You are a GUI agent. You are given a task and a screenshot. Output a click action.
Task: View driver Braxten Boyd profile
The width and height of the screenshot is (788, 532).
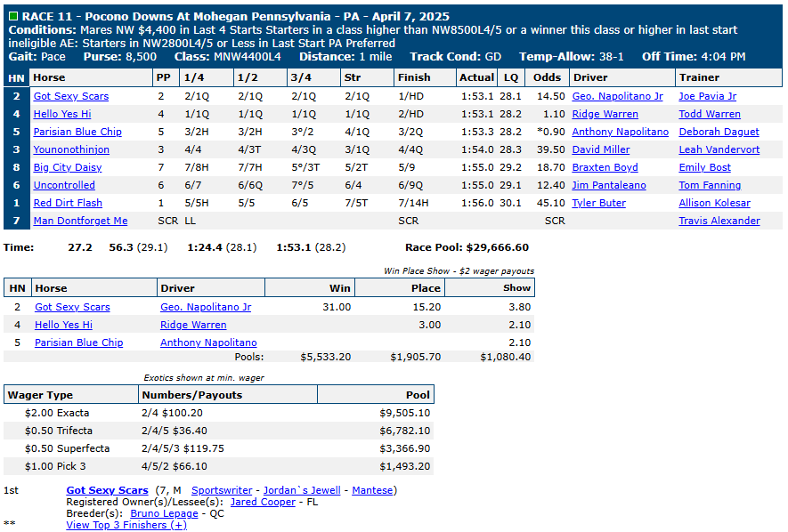point(605,167)
